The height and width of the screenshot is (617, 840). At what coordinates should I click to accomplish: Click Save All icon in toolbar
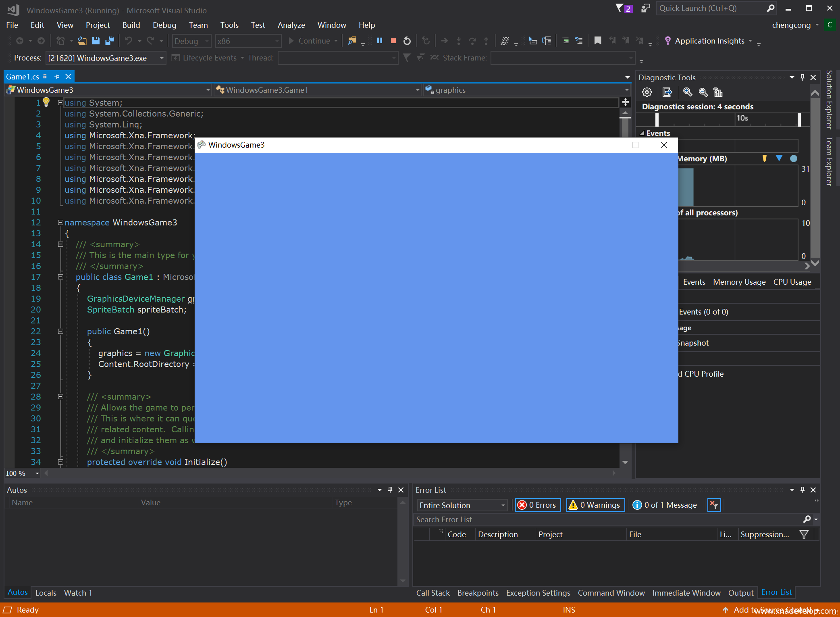[x=110, y=41]
